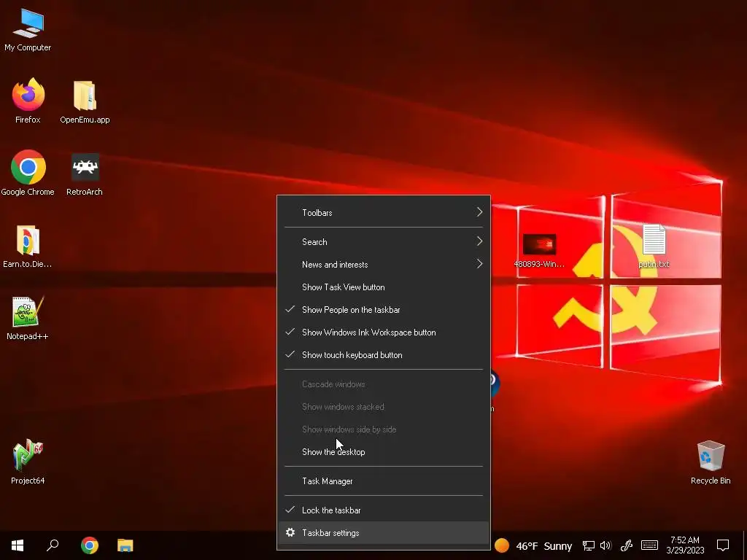Image resolution: width=747 pixels, height=560 pixels.
Task: Open the 46°F Sunny weather widget
Action: (x=533, y=545)
